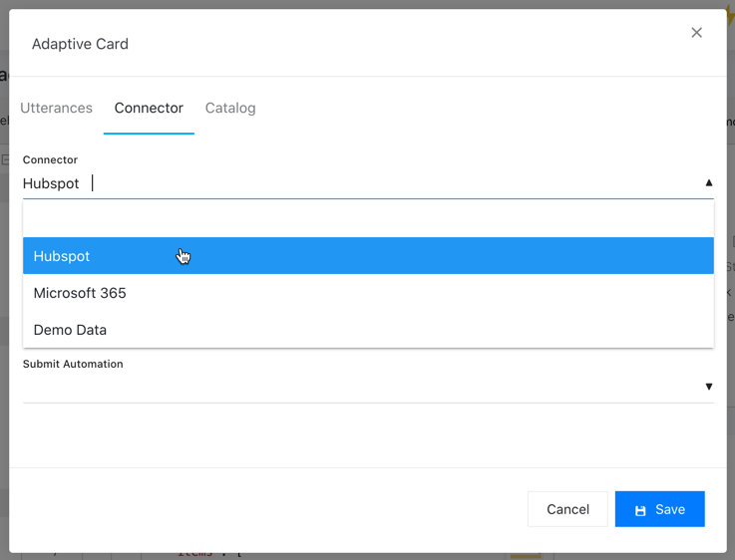Select the Connector tab

(149, 108)
